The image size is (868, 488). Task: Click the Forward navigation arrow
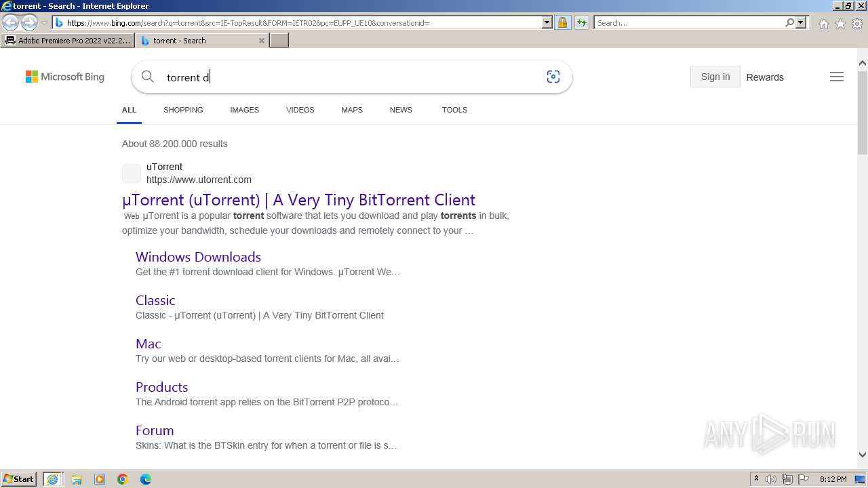click(x=29, y=23)
